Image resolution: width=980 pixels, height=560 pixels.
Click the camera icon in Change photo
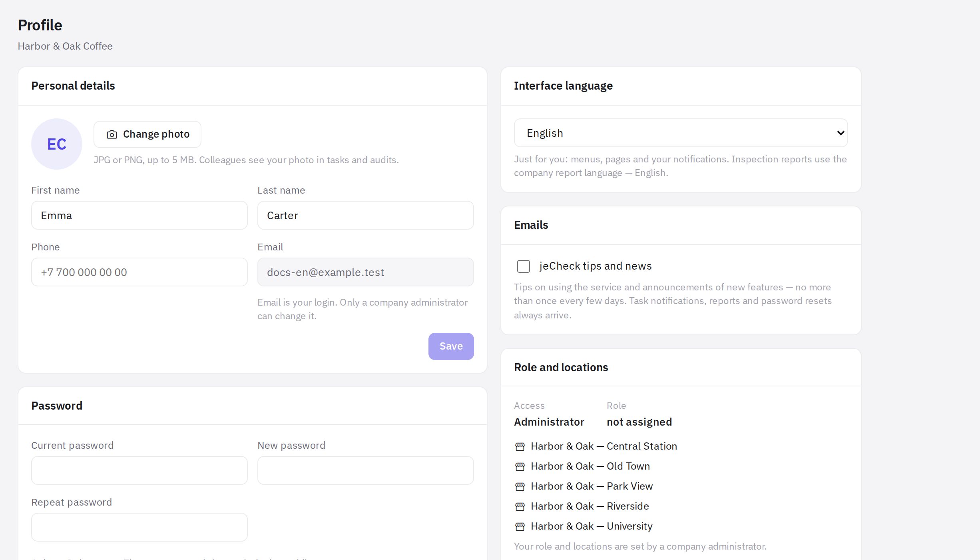[x=112, y=134]
